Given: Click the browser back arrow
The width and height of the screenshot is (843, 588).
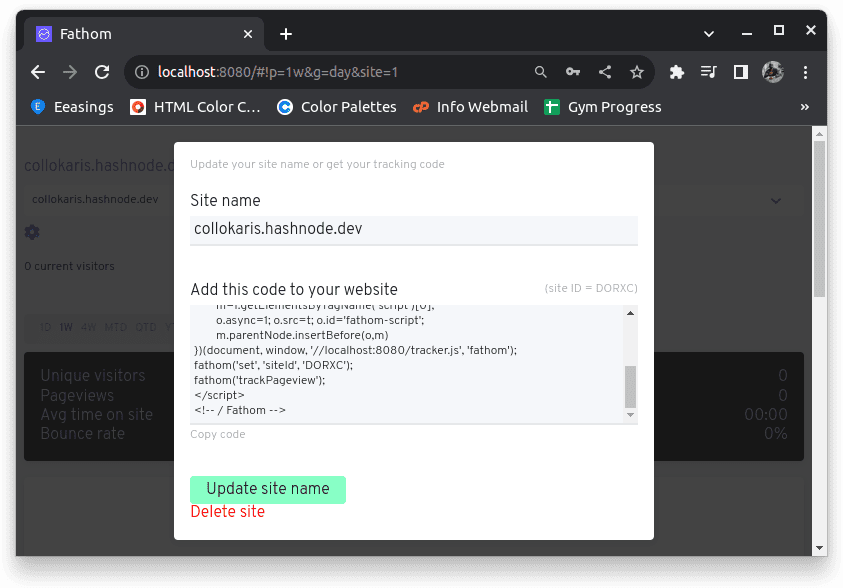Looking at the screenshot, I should tap(38, 72).
